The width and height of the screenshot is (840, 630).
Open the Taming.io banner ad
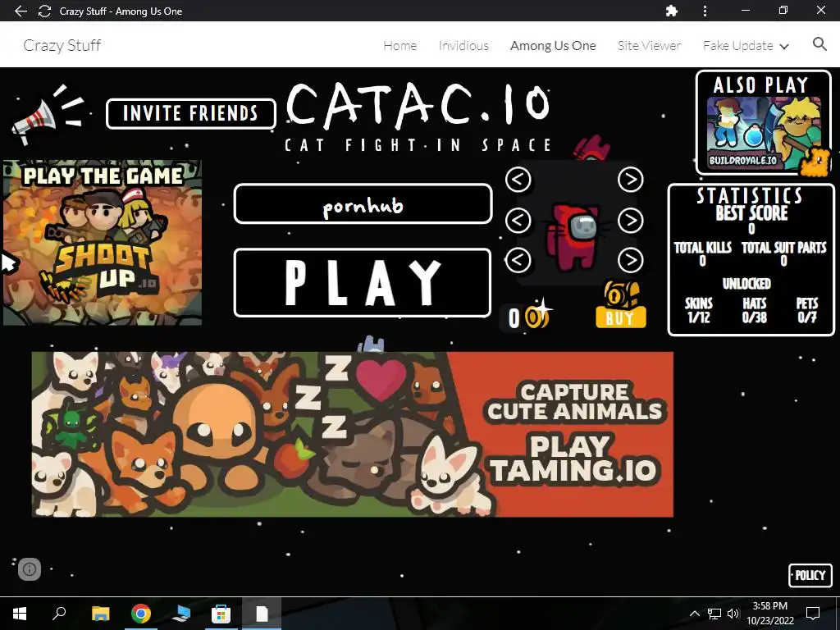pyautogui.click(x=353, y=435)
